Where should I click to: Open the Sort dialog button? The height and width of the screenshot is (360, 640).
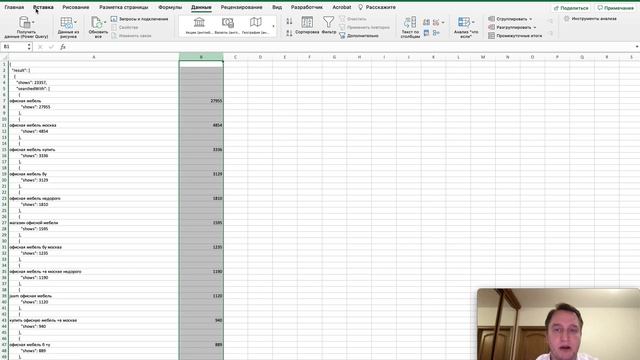pyautogui.click(x=307, y=25)
